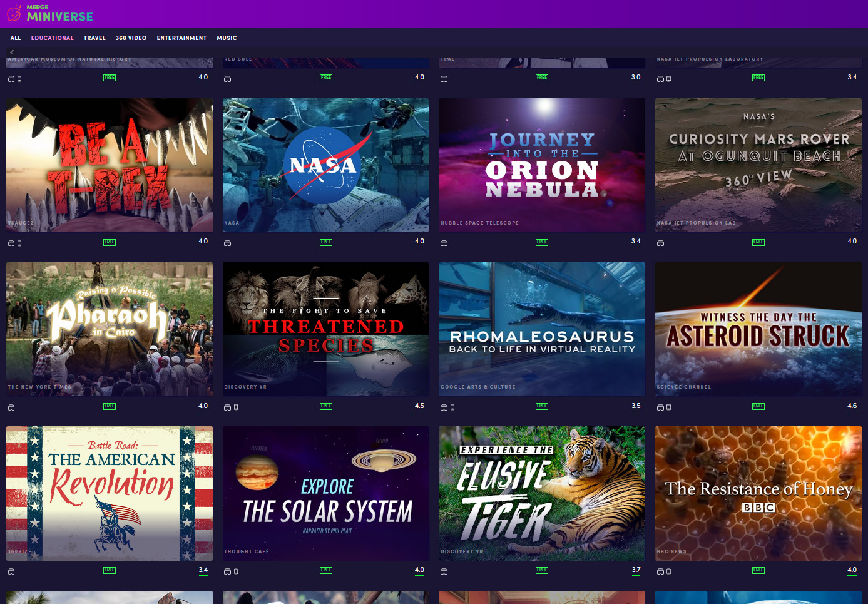
Task: Open the NASA underwater training thumbnail
Action: pyautogui.click(x=325, y=165)
